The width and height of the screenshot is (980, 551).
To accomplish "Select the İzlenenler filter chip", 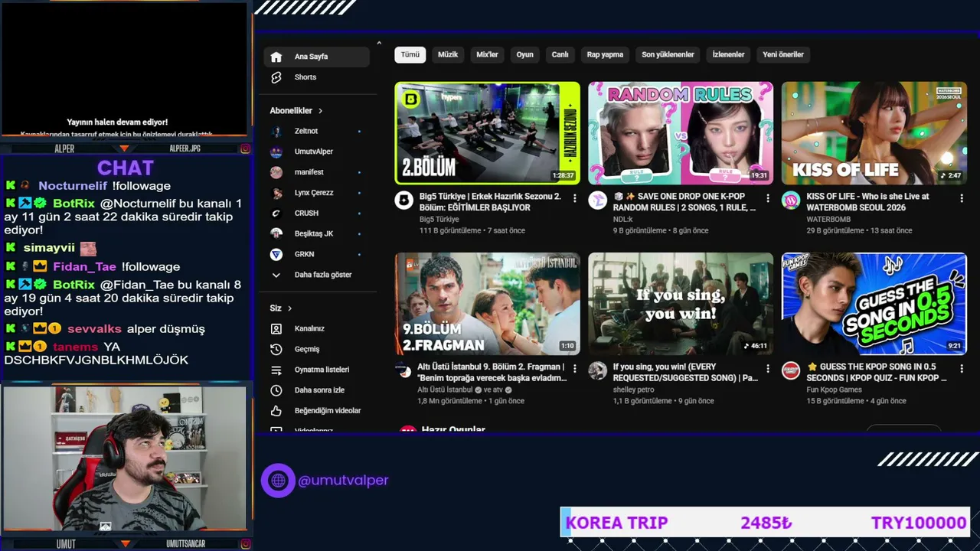I will [728, 55].
